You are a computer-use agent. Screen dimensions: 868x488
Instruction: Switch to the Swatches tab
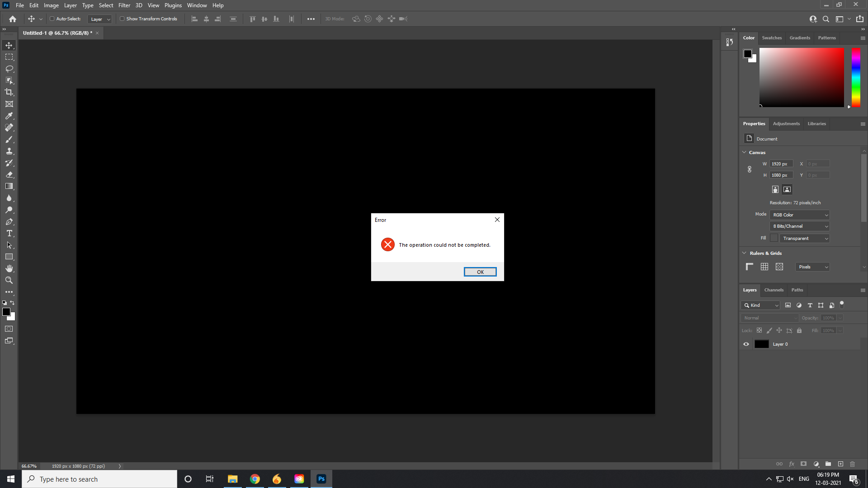[772, 38]
